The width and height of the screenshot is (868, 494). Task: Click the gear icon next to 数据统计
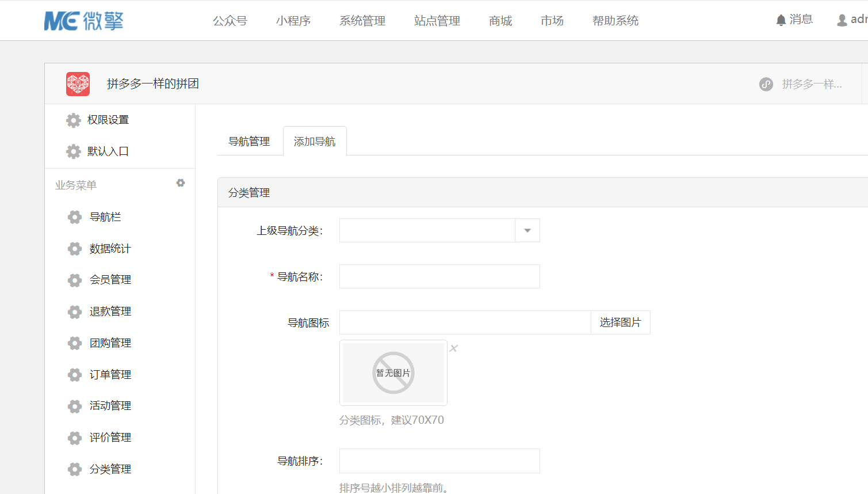75,249
